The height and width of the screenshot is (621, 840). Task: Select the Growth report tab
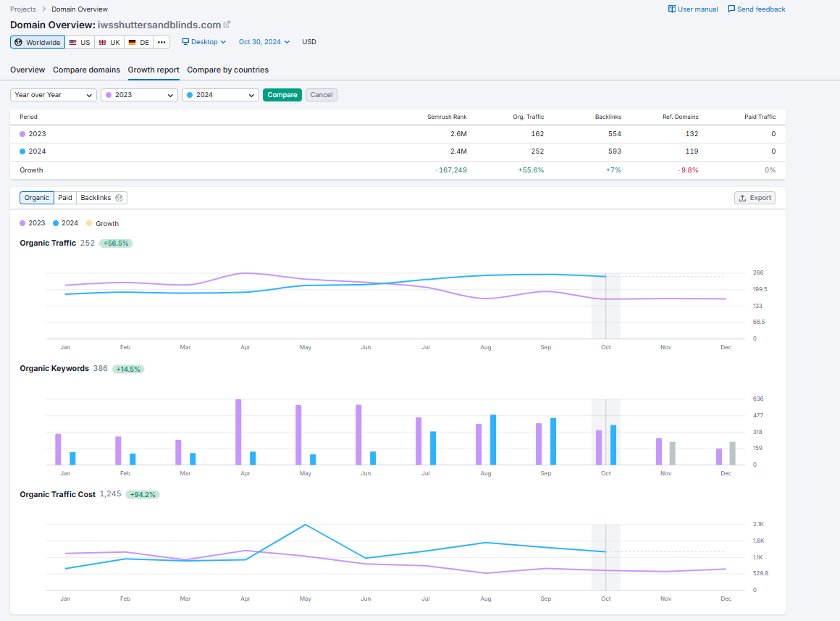(x=154, y=70)
